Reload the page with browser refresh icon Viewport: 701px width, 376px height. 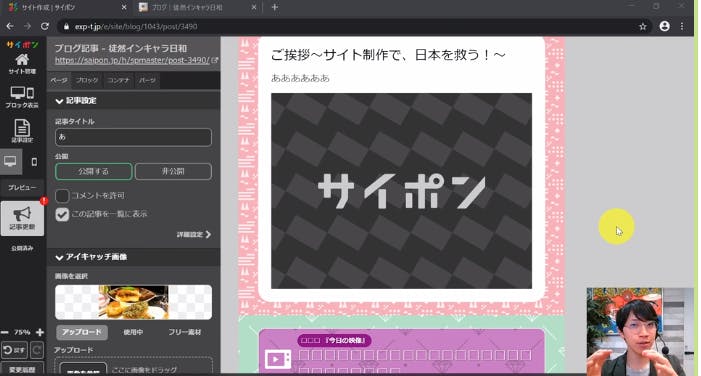45,26
